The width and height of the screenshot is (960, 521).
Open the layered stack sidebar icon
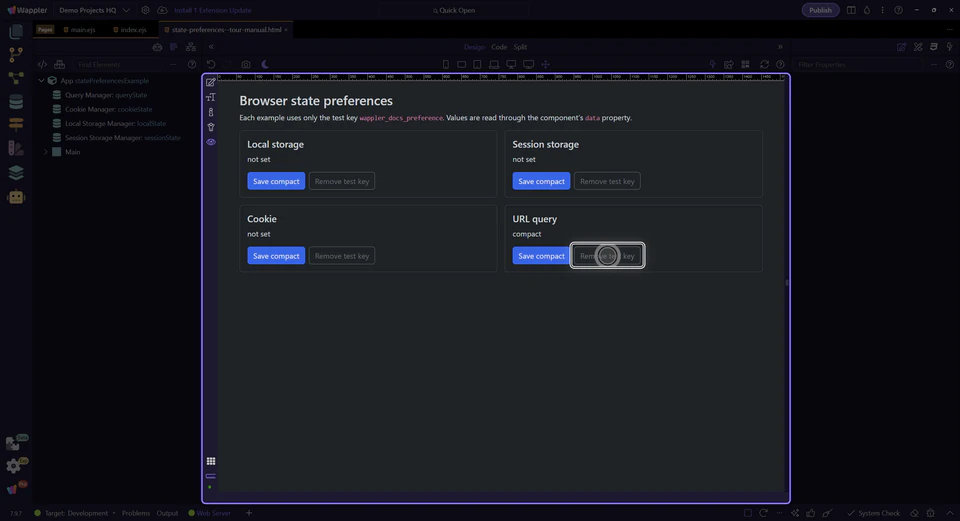pyautogui.click(x=16, y=173)
